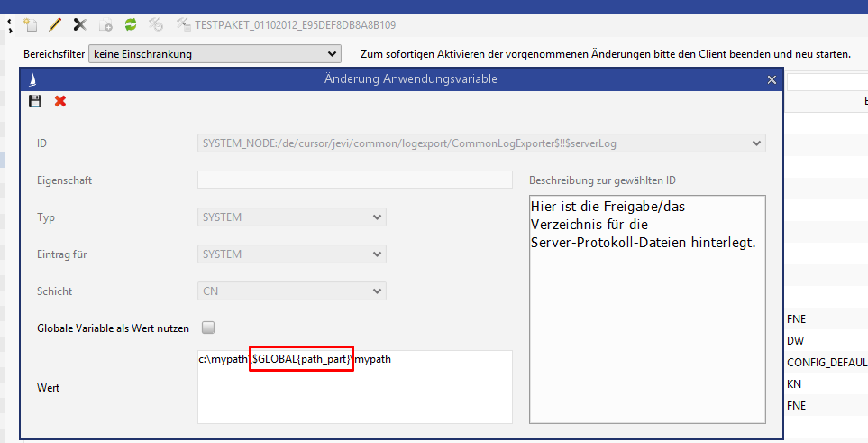868x443 pixels.
Task: Open the Bereichsfilter dropdown
Action: [215, 54]
